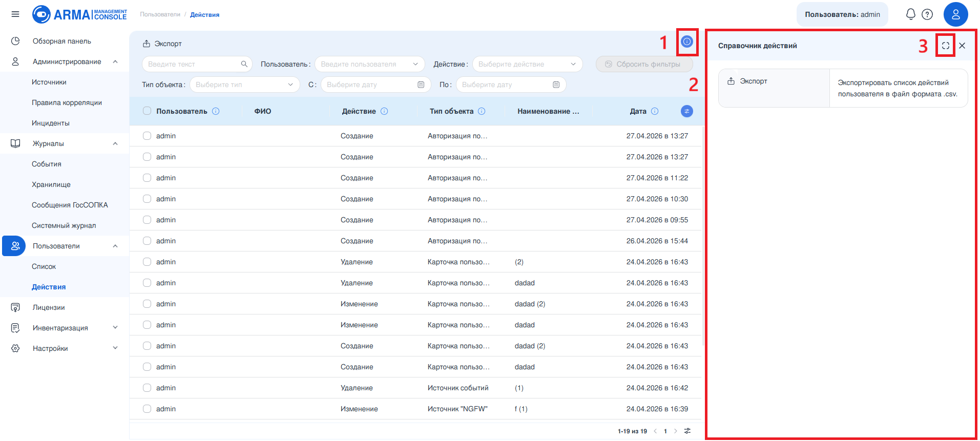This screenshot has width=980, height=441.
Task: Open the user profile avatar
Action: point(955,14)
